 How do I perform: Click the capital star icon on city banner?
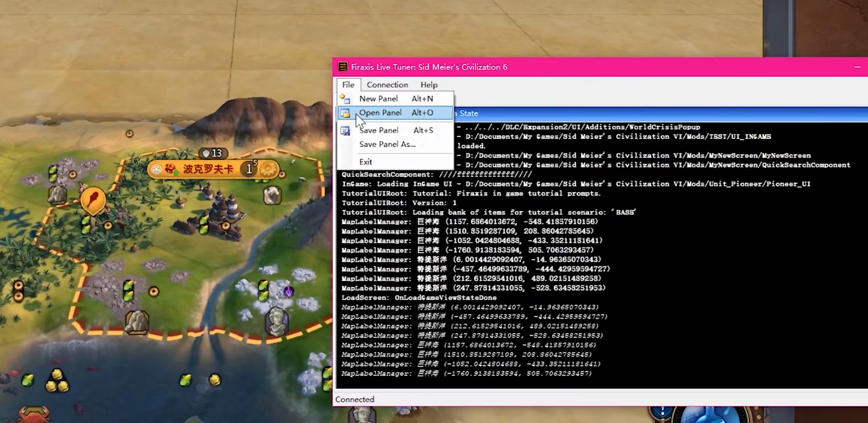(x=156, y=169)
